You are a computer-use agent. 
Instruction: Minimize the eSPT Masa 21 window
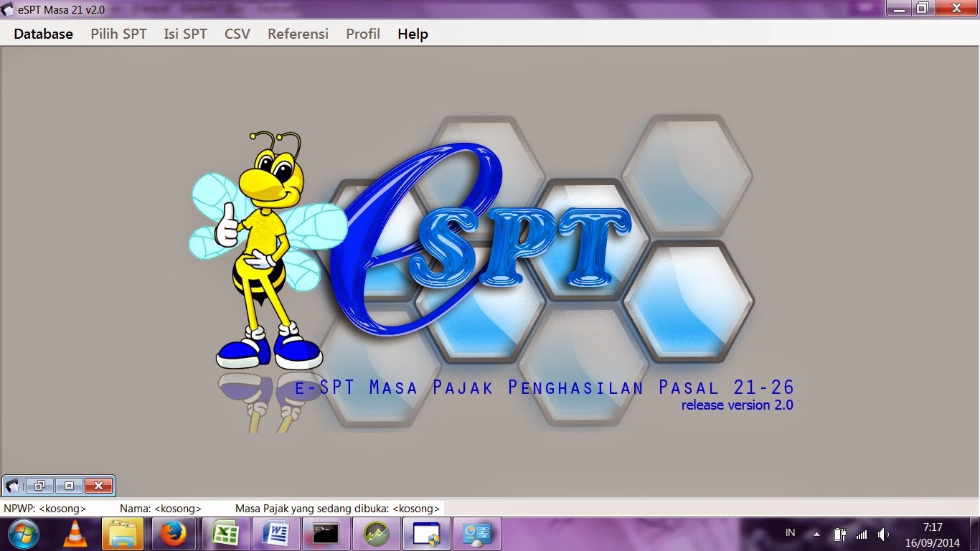click(899, 9)
